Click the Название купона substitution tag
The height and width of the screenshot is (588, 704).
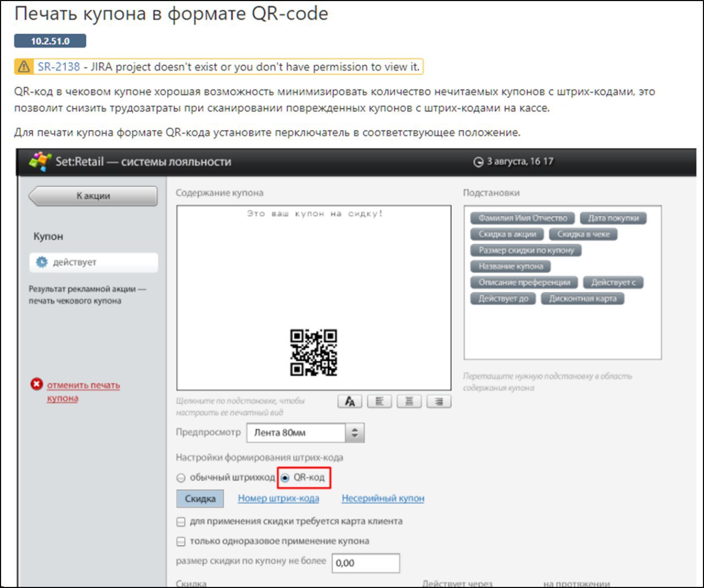tap(510, 266)
